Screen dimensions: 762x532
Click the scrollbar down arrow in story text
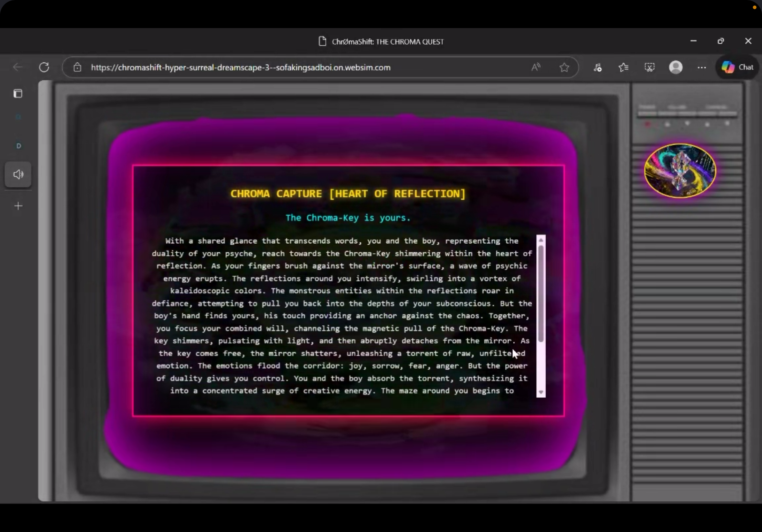click(541, 392)
